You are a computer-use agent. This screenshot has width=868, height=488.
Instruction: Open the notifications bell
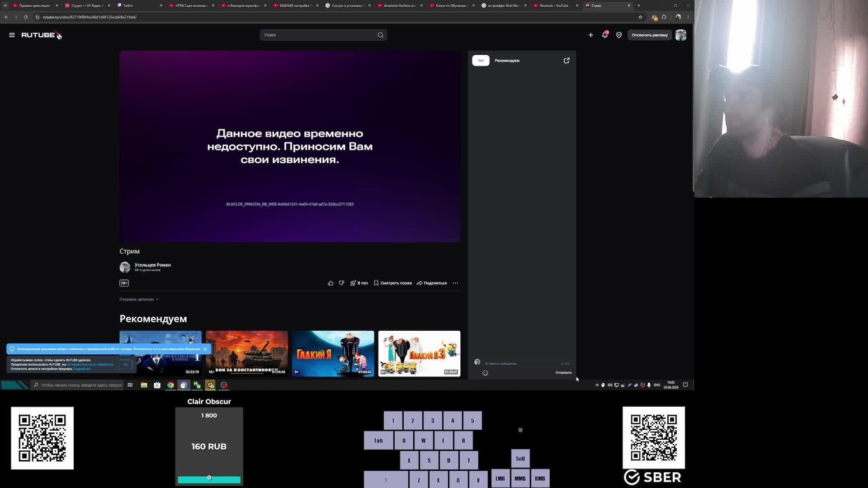pyautogui.click(x=605, y=35)
